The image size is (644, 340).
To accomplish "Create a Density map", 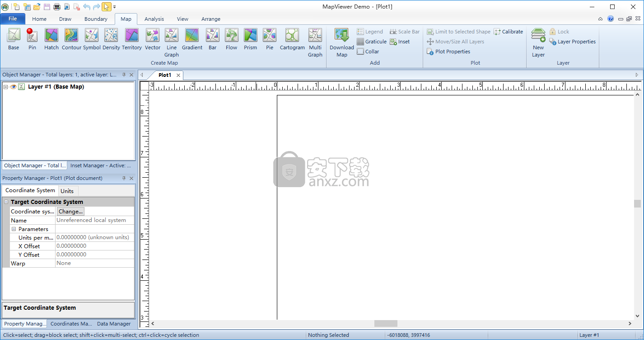I will (x=111, y=39).
